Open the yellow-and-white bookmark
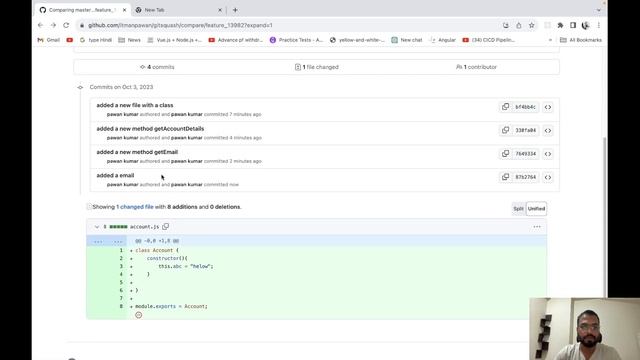Image resolution: width=640 pixels, height=360 pixels. click(358, 40)
